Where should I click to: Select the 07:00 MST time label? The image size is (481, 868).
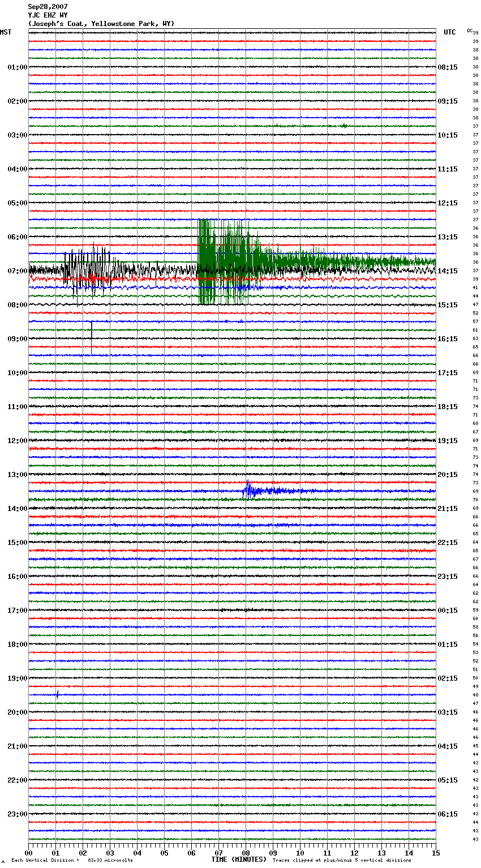18,271
